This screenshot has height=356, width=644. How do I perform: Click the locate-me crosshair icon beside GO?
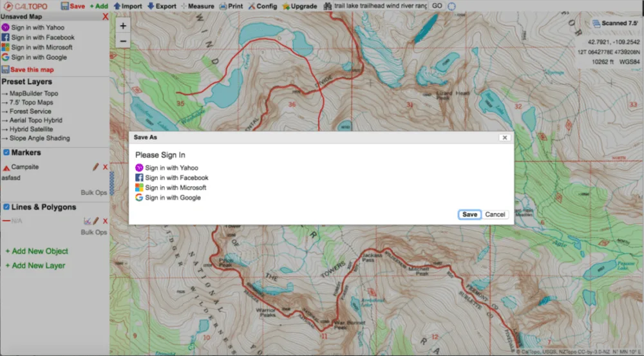(451, 6)
